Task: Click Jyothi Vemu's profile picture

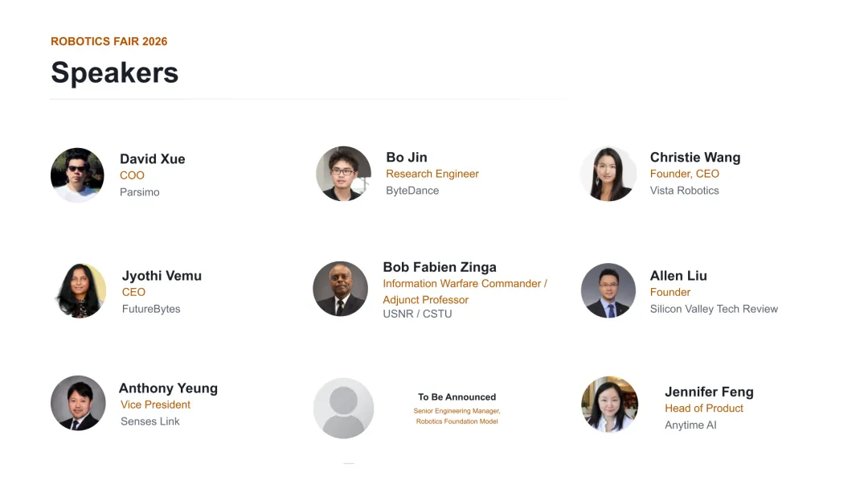Action: click(x=80, y=290)
